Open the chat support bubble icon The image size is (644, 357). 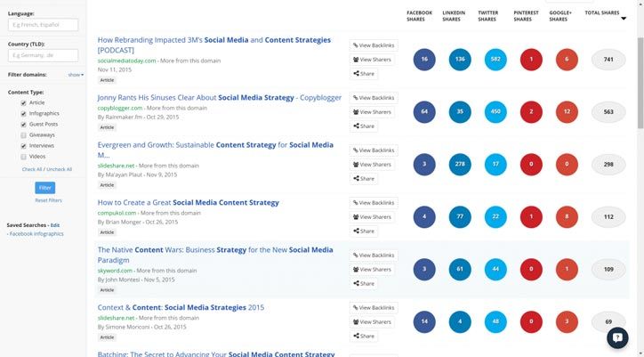617,337
